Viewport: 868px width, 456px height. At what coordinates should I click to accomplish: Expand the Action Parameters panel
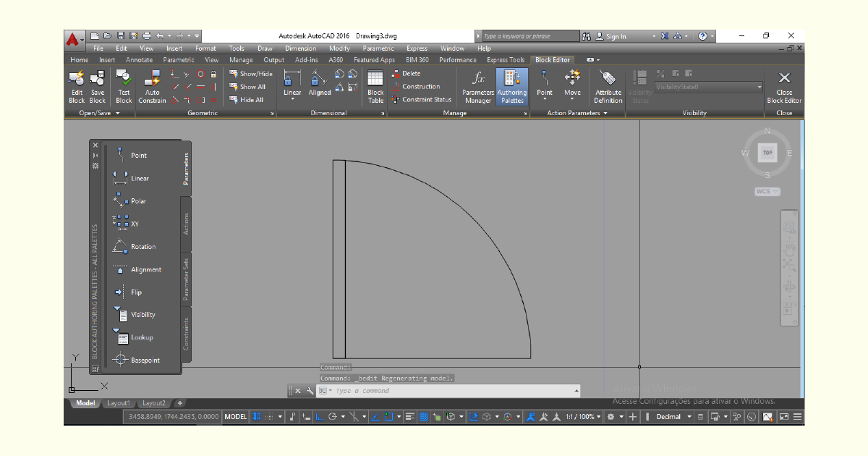click(576, 113)
